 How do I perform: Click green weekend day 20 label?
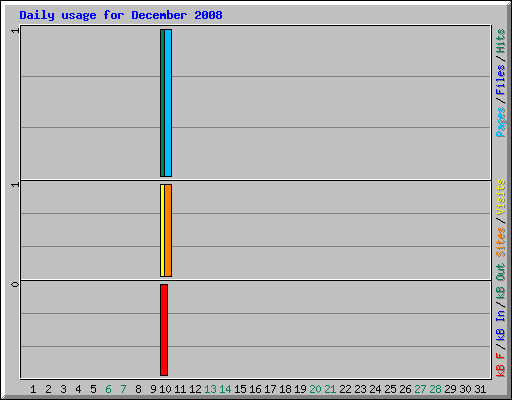coord(315,389)
